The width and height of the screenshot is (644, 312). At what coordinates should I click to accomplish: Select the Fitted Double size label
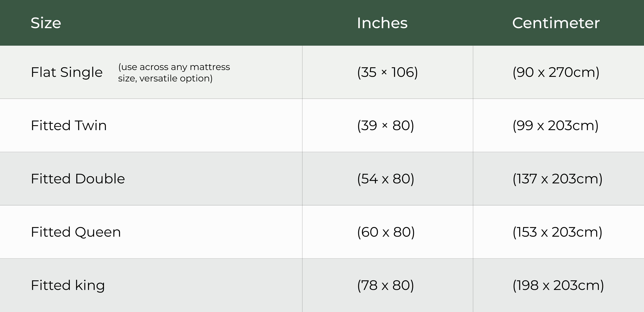(x=78, y=179)
